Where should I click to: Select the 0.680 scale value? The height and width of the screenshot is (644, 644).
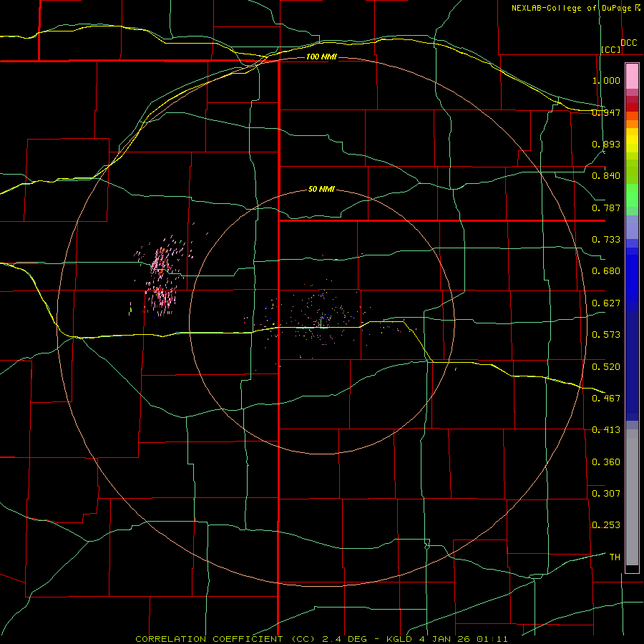606,271
